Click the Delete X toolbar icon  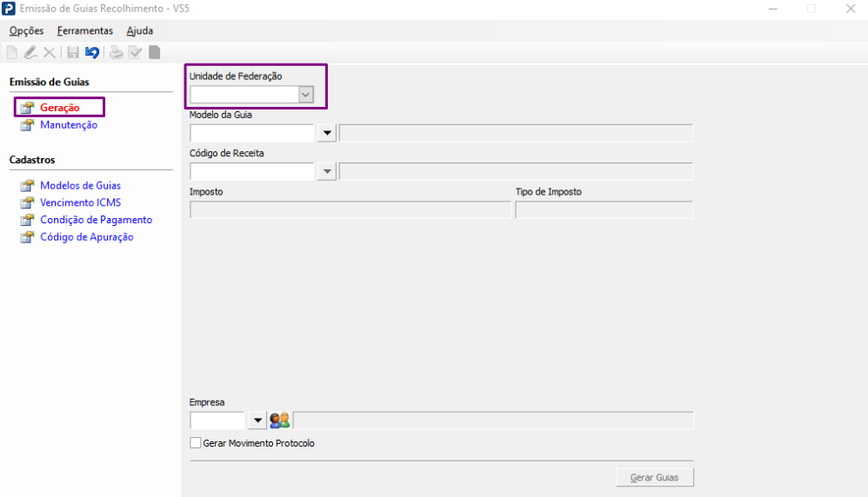[50, 52]
